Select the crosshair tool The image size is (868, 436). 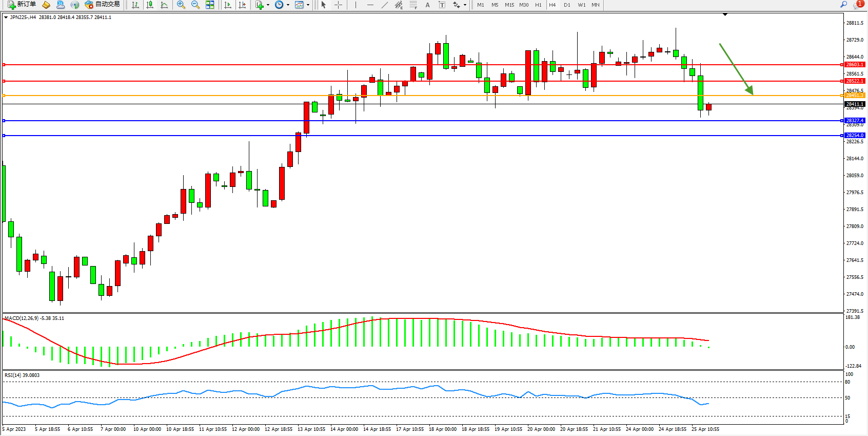(338, 5)
